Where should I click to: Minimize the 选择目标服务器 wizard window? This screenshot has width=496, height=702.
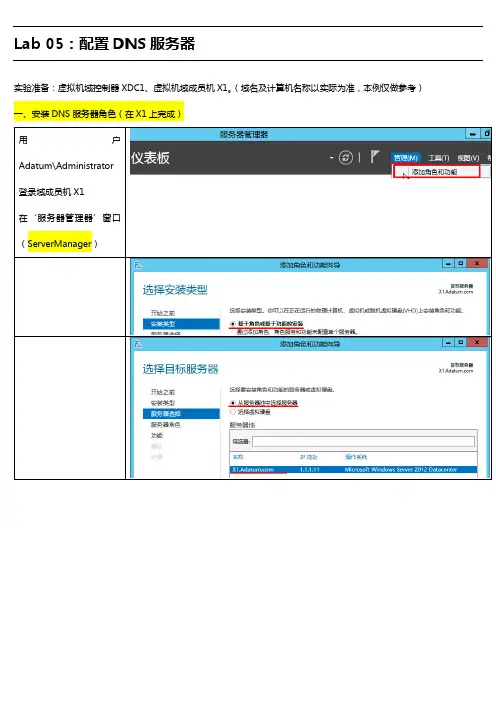(x=449, y=342)
